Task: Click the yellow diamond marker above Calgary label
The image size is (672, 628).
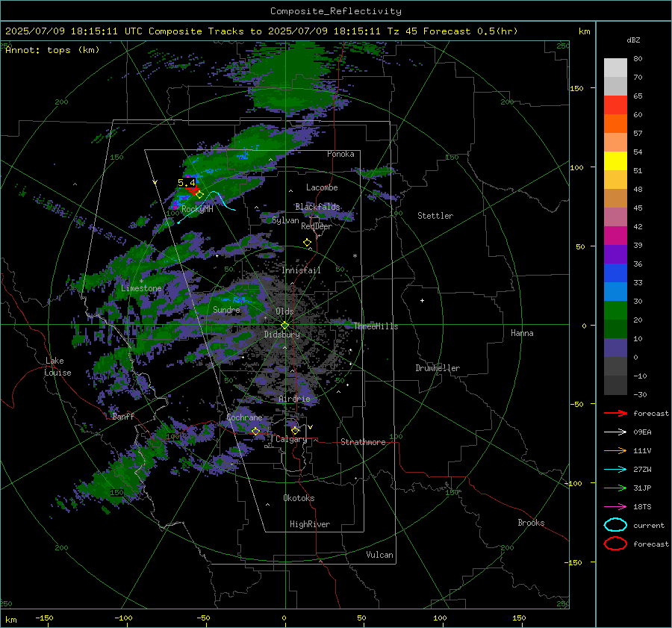Action: [295, 430]
